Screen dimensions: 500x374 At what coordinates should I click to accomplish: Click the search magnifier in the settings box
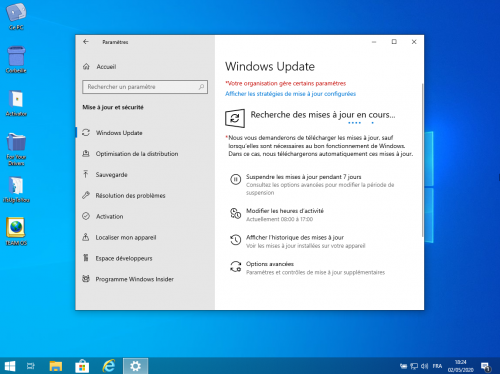click(201, 87)
